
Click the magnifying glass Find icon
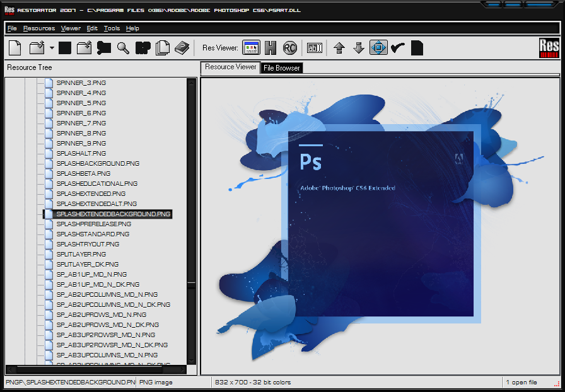[123, 48]
